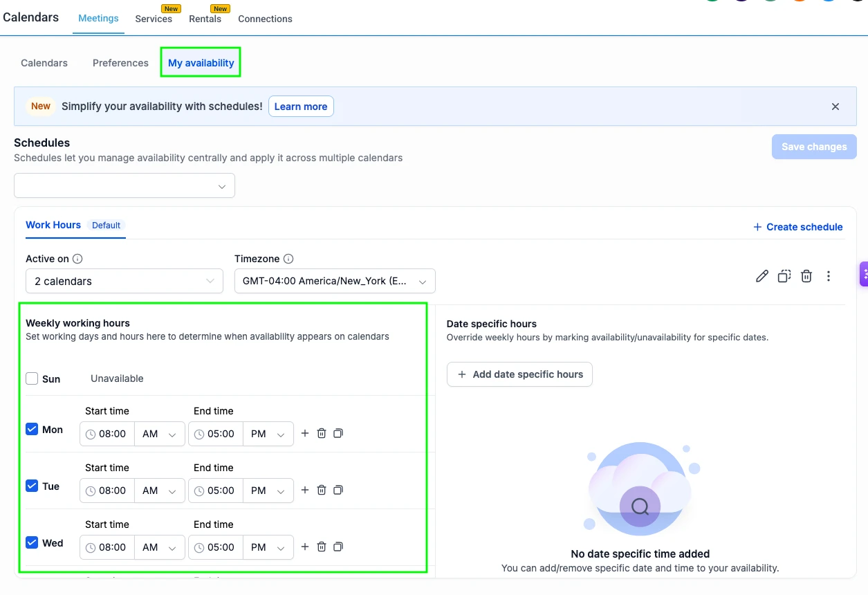
Task: Delete Tuesday's time slot
Action: click(x=322, y=490)
